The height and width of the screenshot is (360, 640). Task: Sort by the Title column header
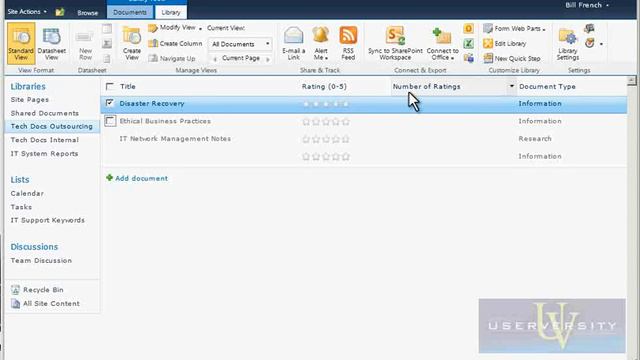click(128, 87)
